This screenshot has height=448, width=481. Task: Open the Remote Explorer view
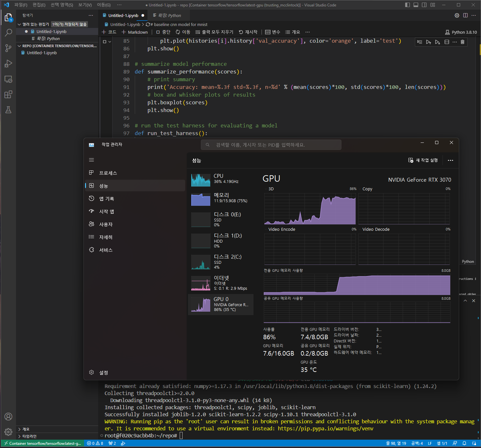pyautogui.click(x=8, y=79)
